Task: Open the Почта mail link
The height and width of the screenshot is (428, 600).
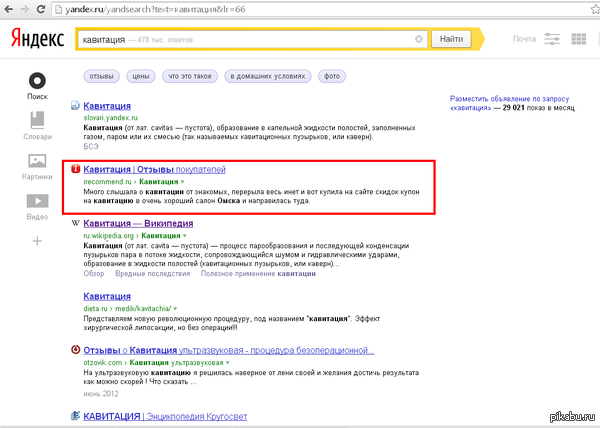Action: [x=524, y=40]
